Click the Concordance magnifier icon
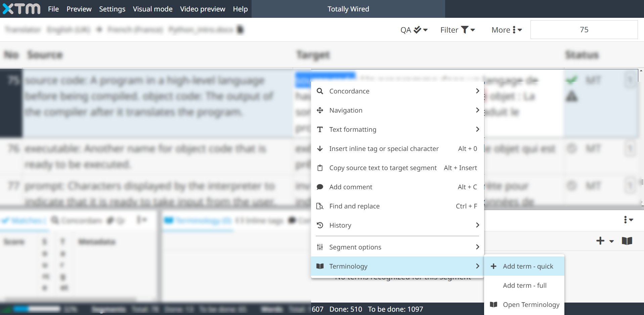Screen dimensions: 644x315 tap(320, 91)
